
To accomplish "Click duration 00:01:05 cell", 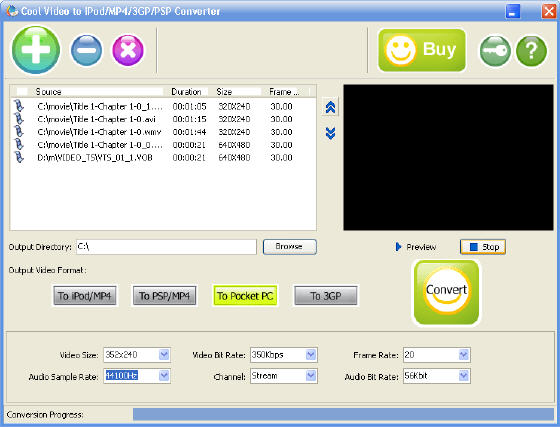I will [189, 106].
